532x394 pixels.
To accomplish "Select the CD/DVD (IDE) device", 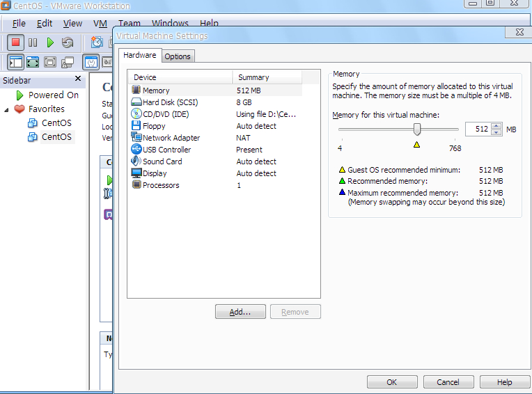I will (215, 114).
